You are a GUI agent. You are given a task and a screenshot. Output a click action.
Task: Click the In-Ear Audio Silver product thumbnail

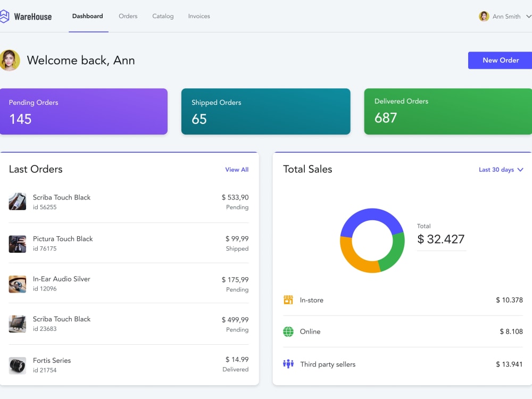[18, 284]
